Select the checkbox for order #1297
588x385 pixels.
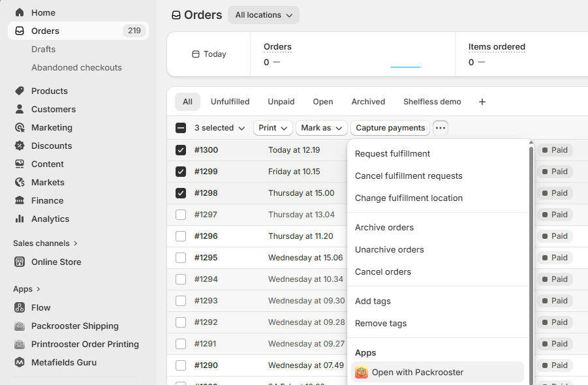click(181, 215)
